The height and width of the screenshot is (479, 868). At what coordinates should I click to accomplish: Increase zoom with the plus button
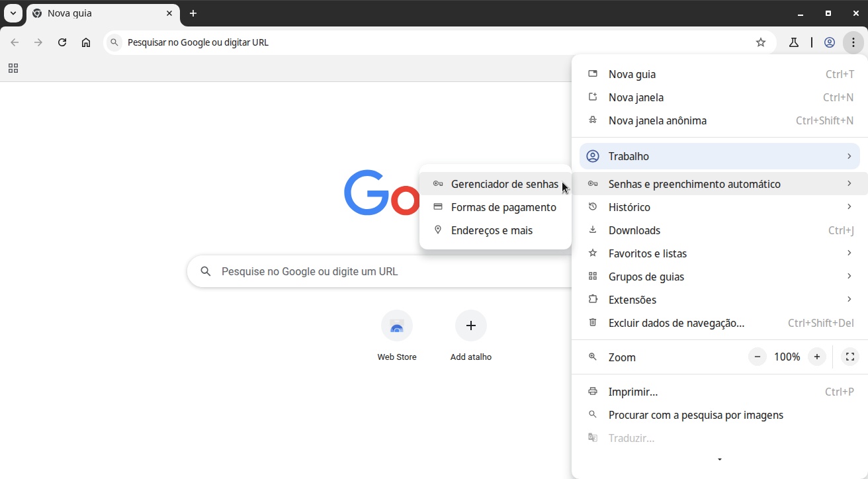817,357
